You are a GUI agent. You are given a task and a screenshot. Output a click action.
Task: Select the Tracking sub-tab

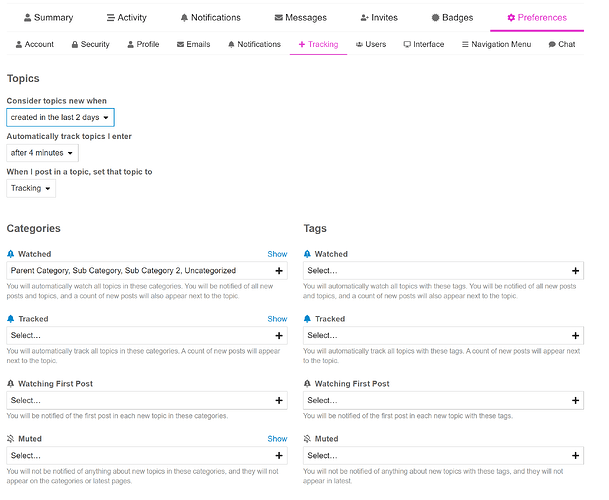tap(318, 44)
